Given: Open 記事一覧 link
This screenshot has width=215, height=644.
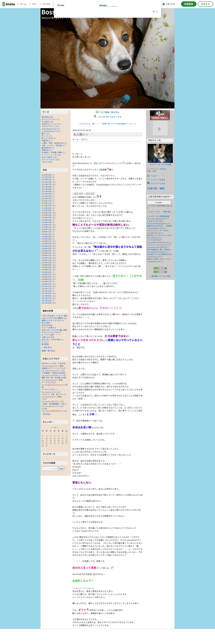Looking at the screenshot, I should [x=106, y=124].
